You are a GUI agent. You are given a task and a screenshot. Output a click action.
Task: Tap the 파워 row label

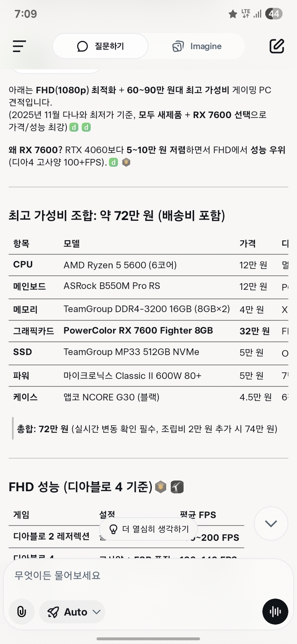point(21,376)
